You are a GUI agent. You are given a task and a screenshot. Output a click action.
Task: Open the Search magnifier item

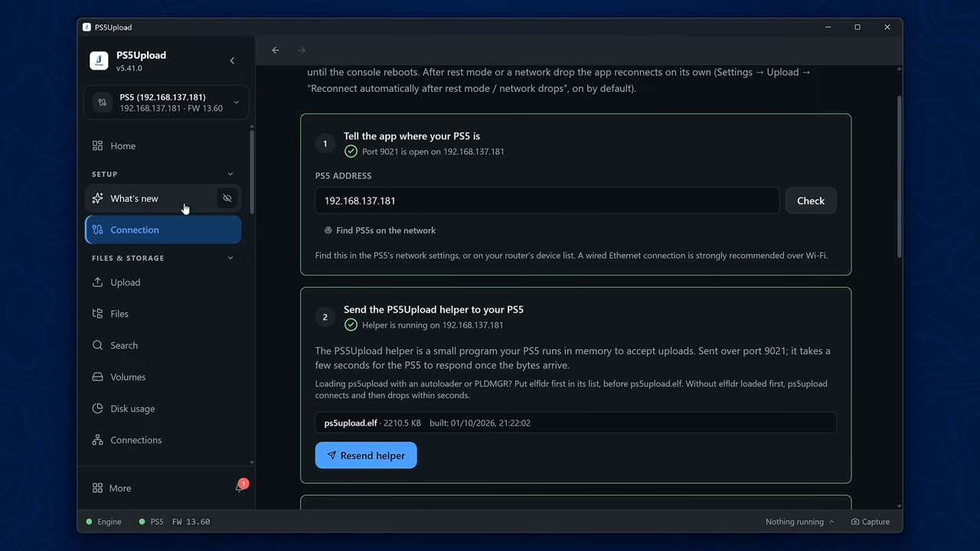pyautogui.click(x=97, y=345)
